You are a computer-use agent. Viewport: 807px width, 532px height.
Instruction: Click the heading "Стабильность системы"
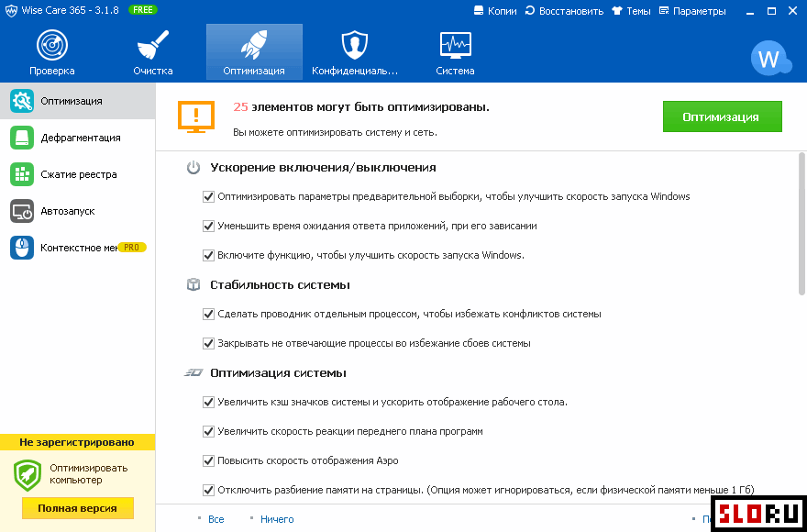point(280,284)
